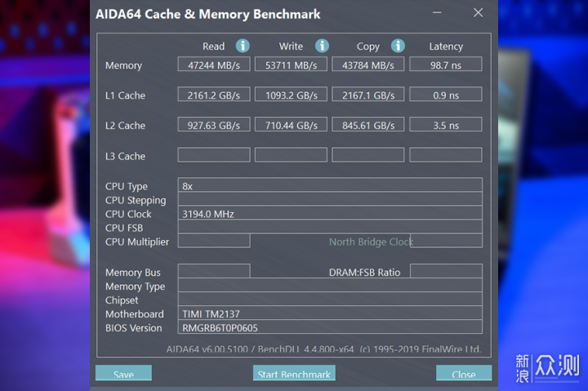Click the North Bridge Clock value field
Image resolution: width=588 pixels, height=391 pixels.
446,241
